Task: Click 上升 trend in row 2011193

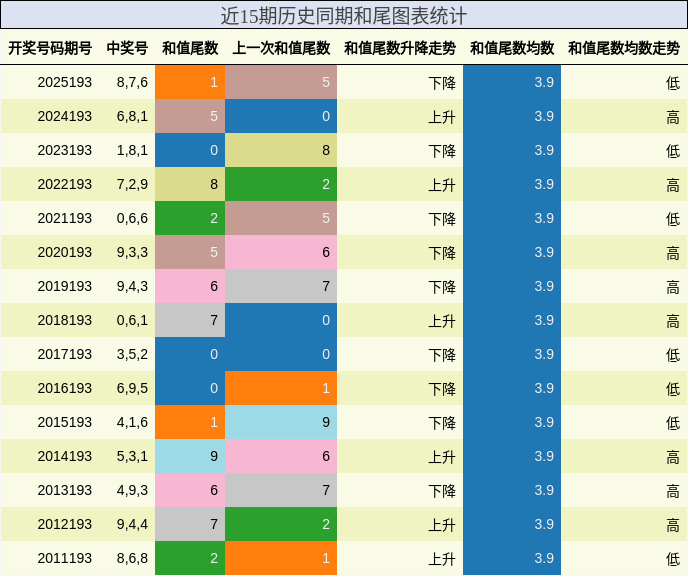Action: [x=442, y=559]
